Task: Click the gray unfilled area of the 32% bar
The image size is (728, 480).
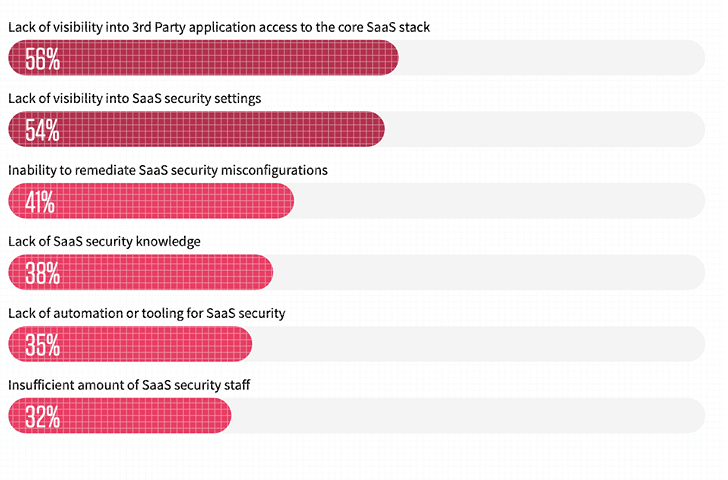Action: tap(470, 417)
